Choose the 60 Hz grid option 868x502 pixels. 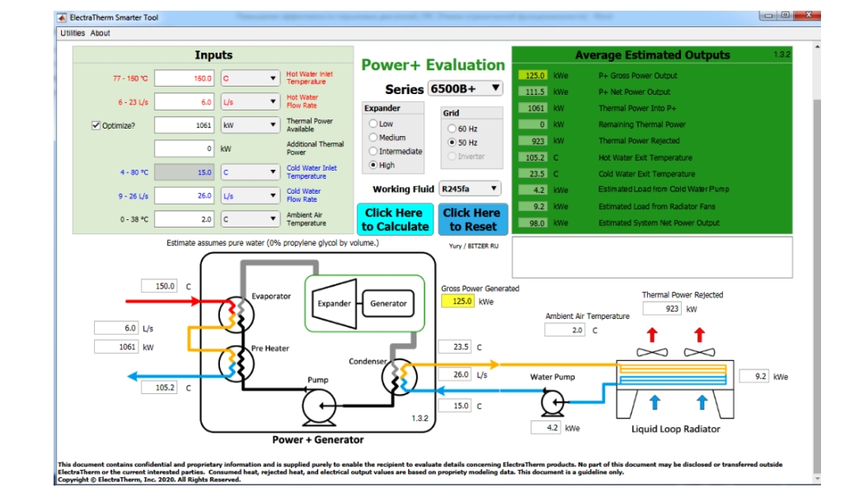click(452, 129)
